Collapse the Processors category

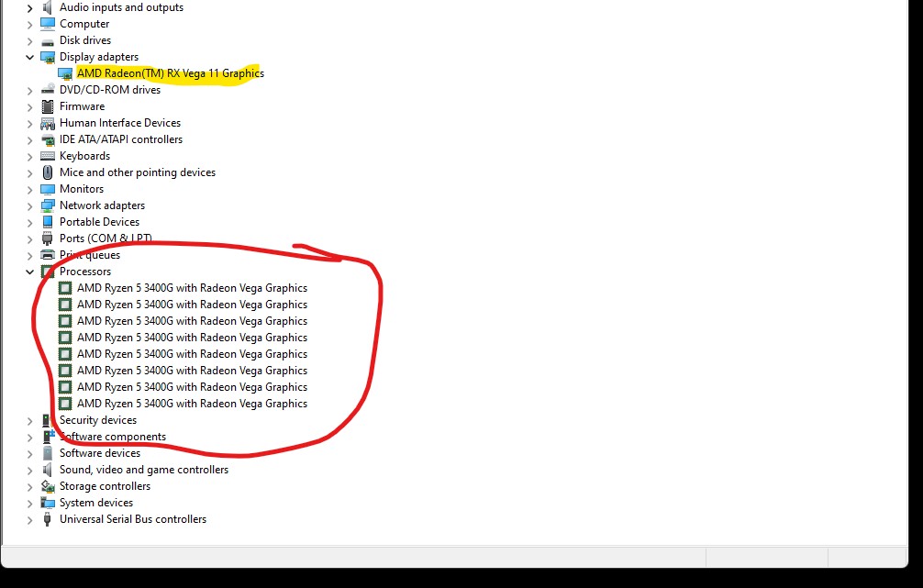[x=30, y=272]
